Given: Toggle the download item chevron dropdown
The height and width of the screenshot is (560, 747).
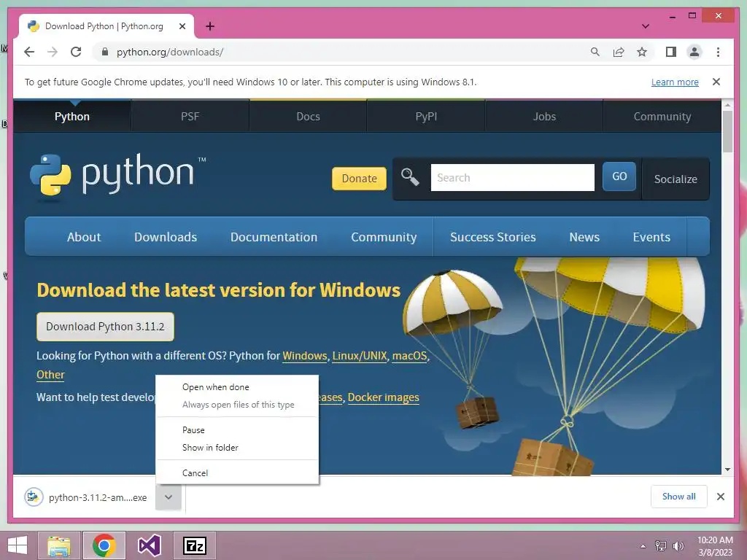Looking at the screenshot, I should pos(169,497).
